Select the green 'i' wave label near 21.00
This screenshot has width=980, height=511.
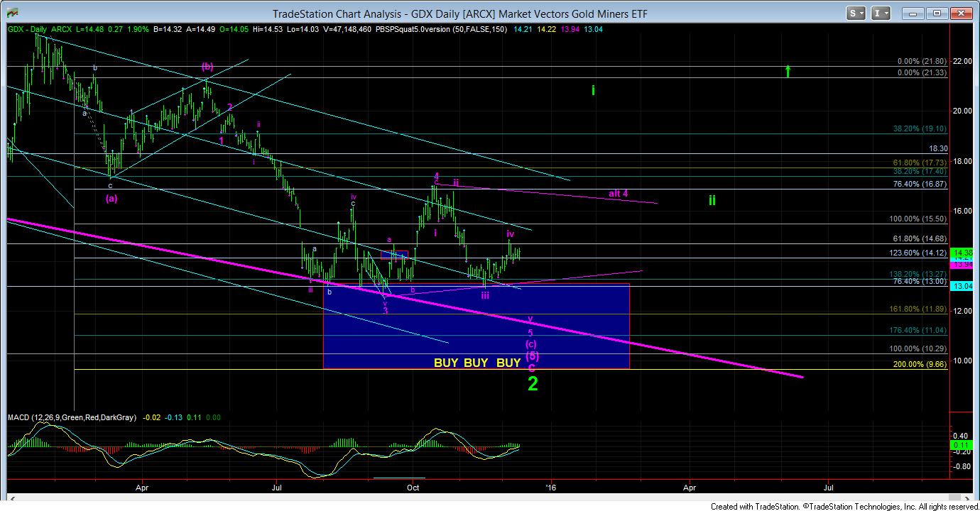(594, 90)
